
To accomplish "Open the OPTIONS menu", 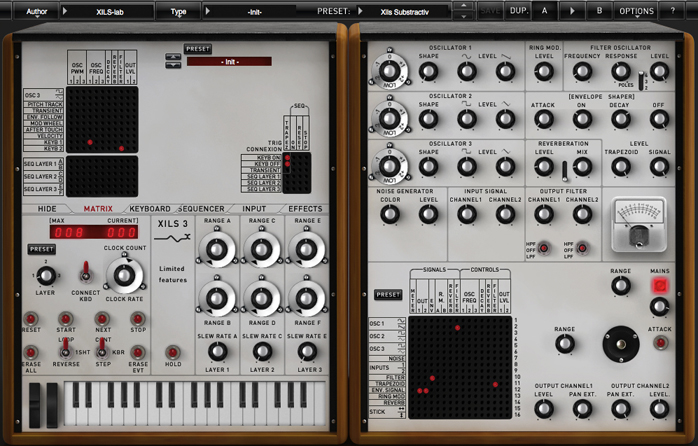I will coord(637,11).
